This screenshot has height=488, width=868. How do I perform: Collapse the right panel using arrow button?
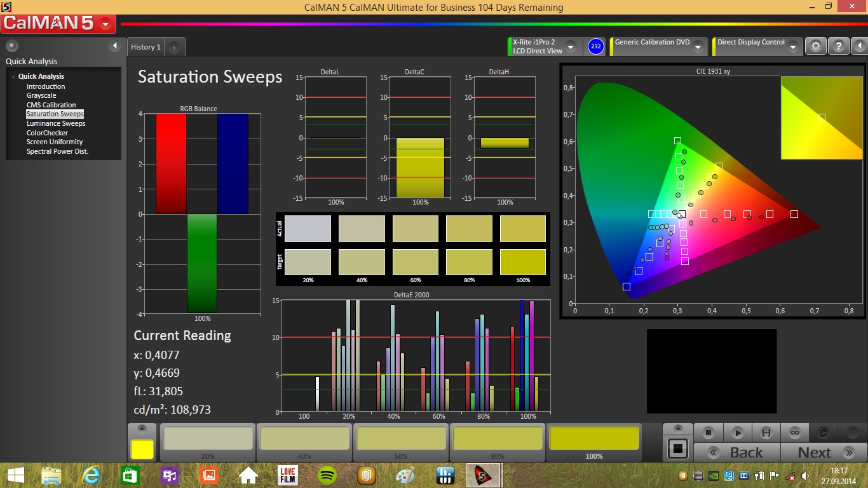(858, 46)
